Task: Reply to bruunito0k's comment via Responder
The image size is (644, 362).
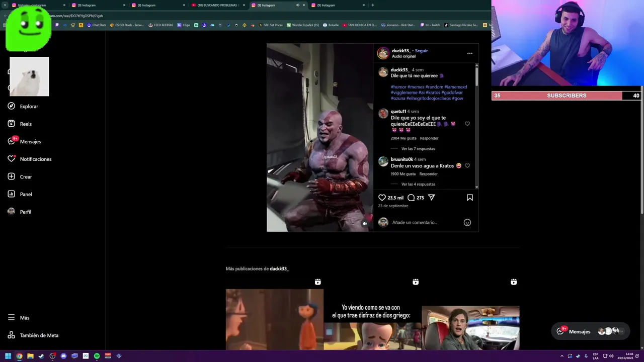Action: [429, 174]
